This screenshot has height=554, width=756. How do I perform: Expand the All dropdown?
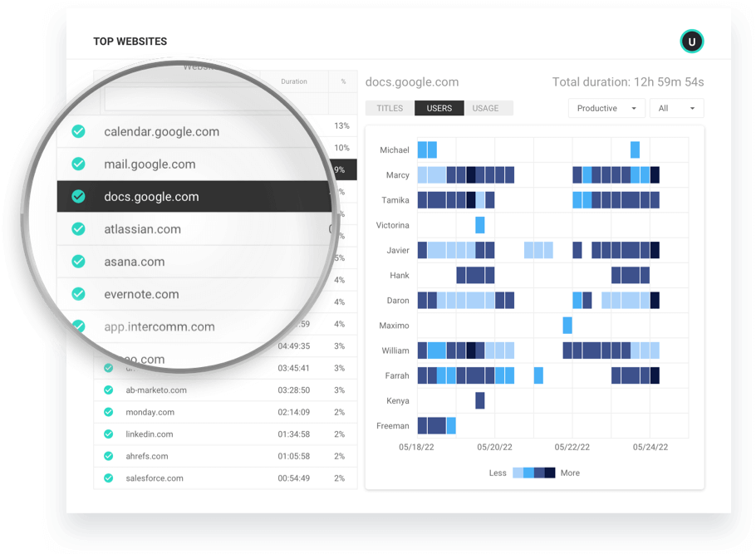click(676, 109)
